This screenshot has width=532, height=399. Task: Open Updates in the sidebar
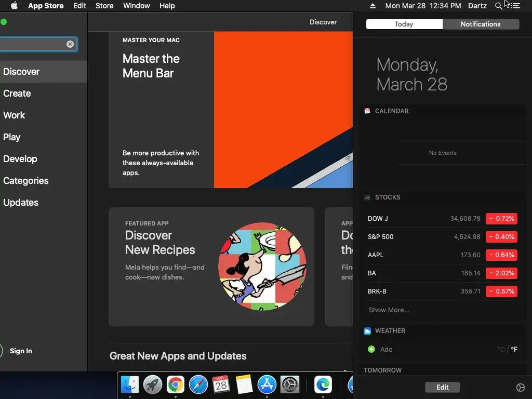click(x=44, y=203)
